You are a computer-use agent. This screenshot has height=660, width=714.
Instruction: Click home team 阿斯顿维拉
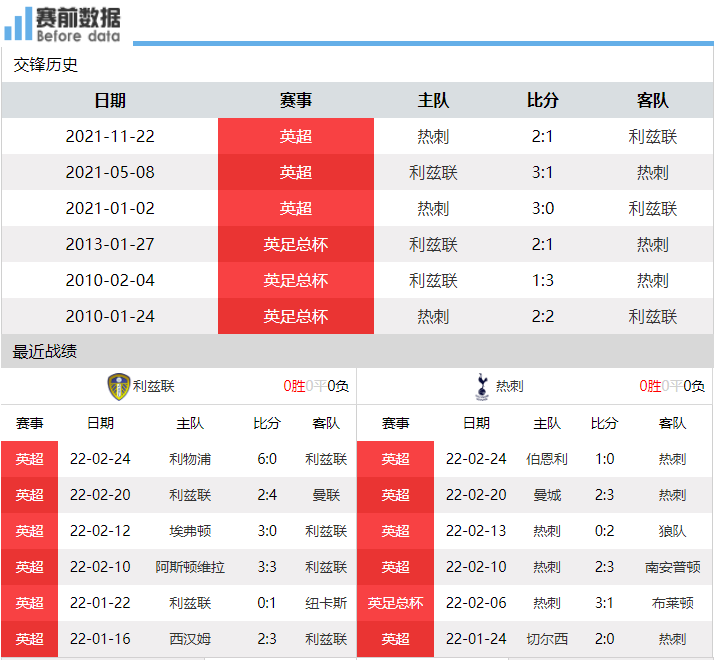point(190,567)
